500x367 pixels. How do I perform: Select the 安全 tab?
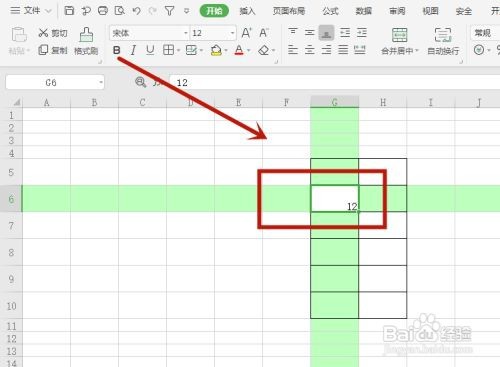[x=464, y=11]
